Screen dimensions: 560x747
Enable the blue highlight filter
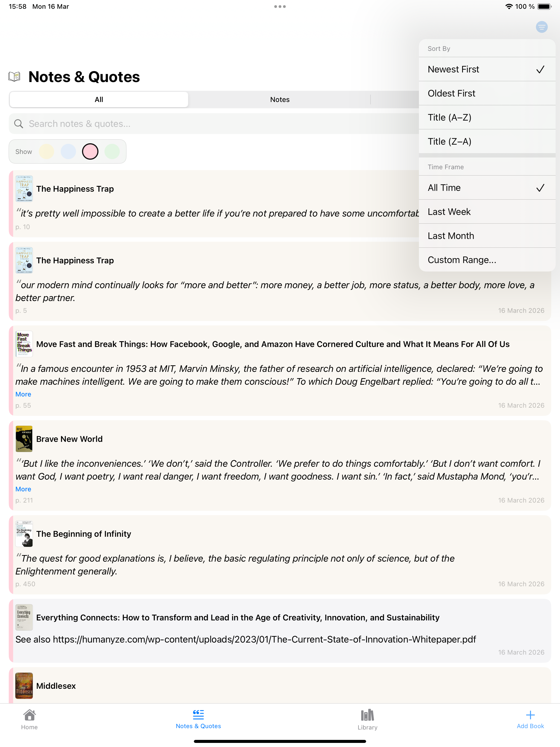coord(69,151)
